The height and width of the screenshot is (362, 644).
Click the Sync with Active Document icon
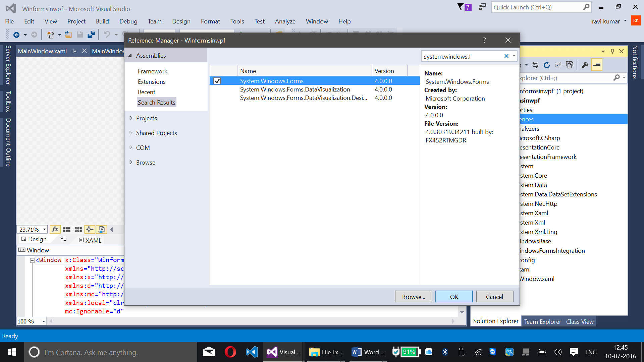tap(535, 65)
